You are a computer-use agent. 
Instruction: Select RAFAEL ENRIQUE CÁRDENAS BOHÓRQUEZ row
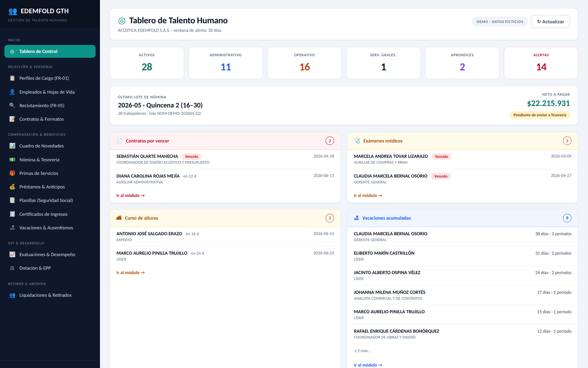tap(463, 334)
